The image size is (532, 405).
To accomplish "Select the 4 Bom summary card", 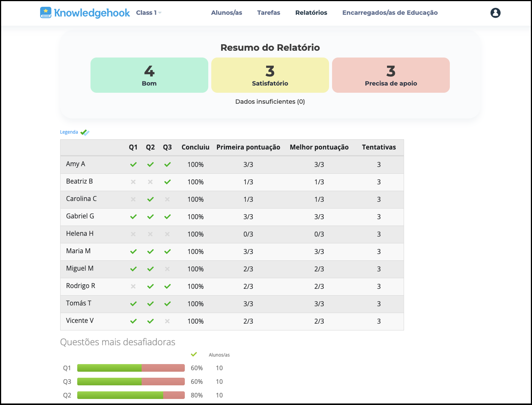I will point(149,75).
